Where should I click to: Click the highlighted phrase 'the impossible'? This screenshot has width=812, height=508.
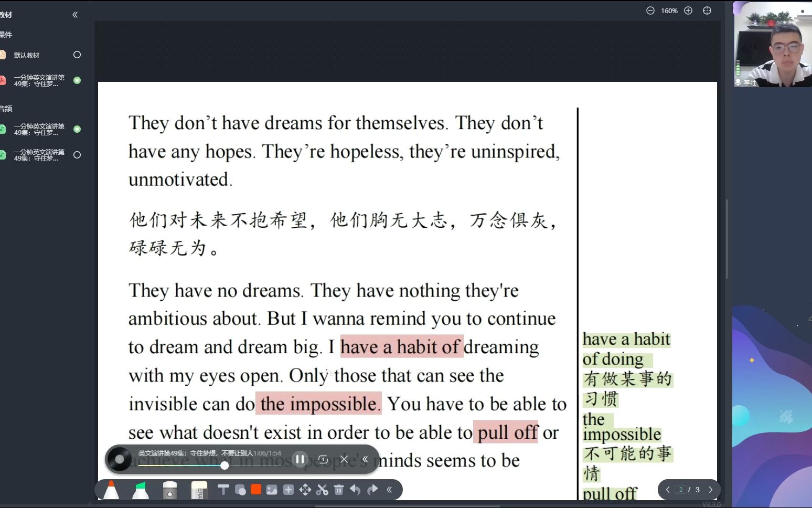318,404
